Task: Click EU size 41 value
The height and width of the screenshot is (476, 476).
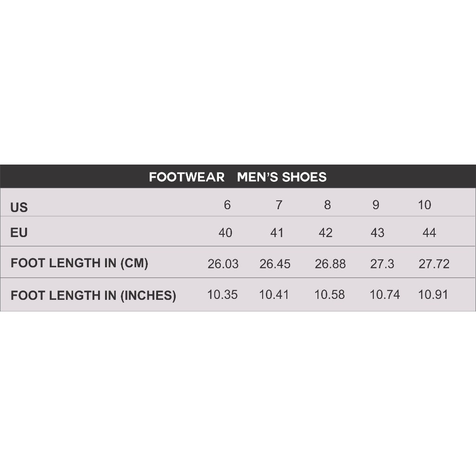Action: click(277, 232)
